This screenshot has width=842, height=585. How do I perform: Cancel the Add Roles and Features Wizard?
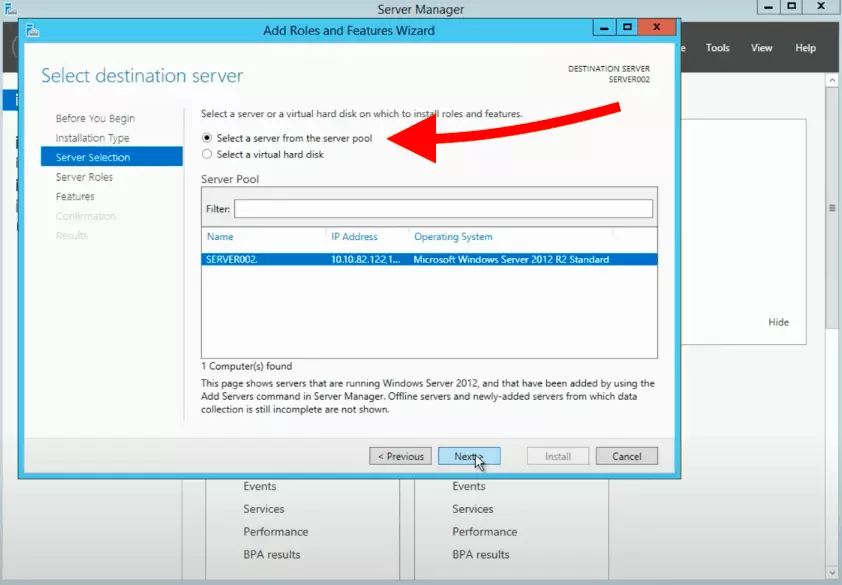click(626, 456)
